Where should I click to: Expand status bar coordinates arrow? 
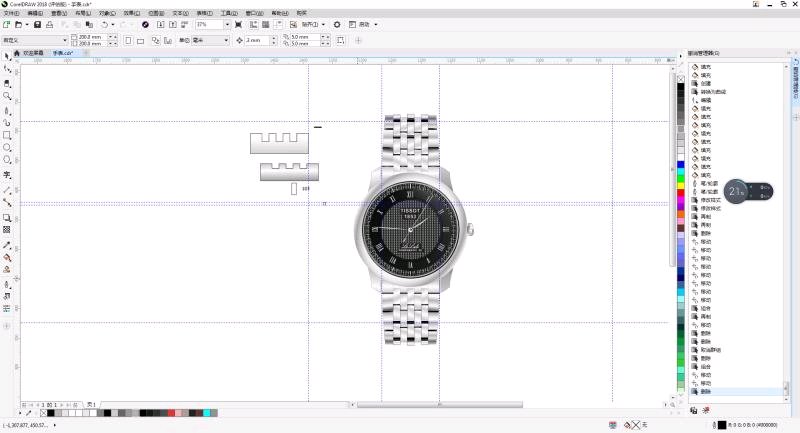pos(55,425)
